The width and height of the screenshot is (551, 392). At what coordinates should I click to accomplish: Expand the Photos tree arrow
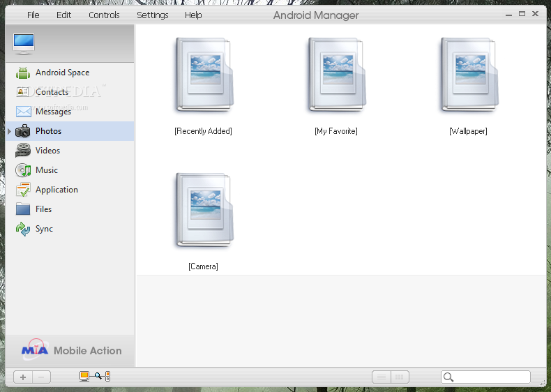10,131
